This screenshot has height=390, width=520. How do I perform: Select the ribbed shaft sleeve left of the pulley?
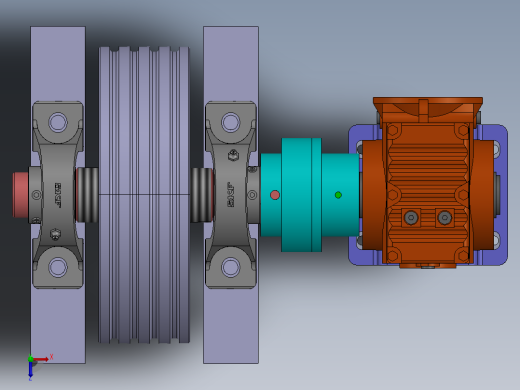pyautogui.click(x=87, y=195)
